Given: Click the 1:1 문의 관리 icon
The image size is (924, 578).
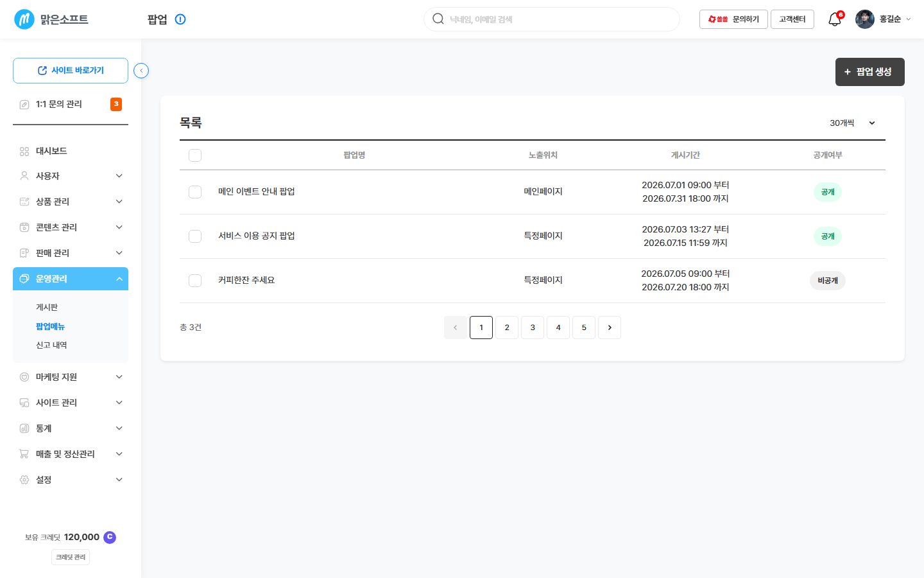Looking at the screenshot, I should point(24,104).
